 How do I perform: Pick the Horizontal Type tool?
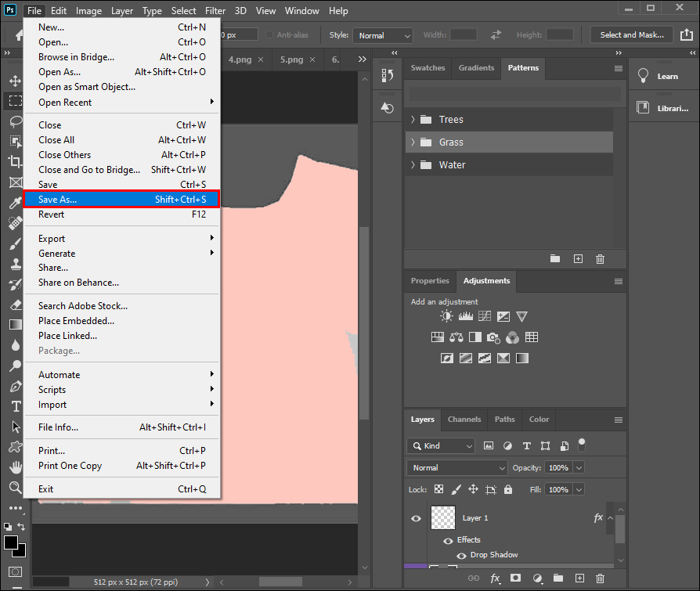point(15,406)
